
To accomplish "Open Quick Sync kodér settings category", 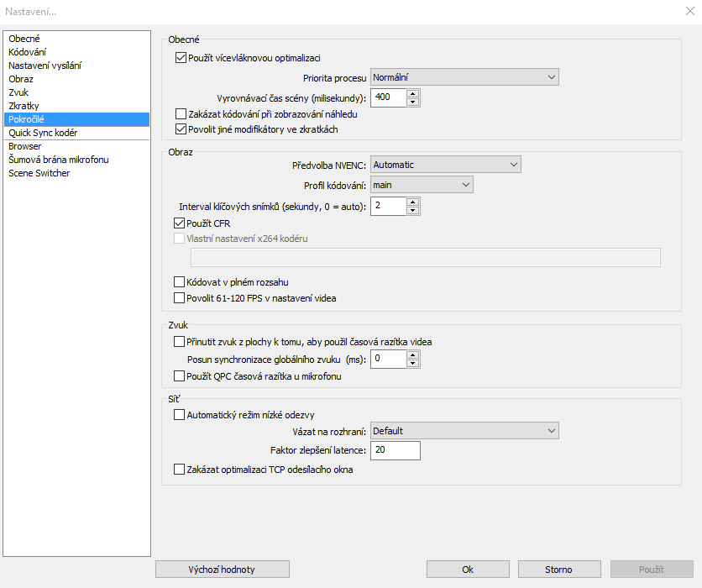I will (x=43, y=133).
